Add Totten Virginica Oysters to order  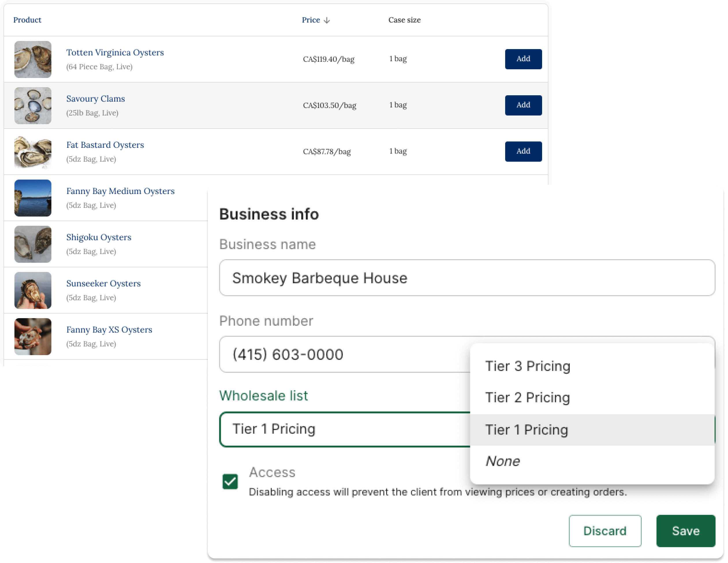(523, 59)
